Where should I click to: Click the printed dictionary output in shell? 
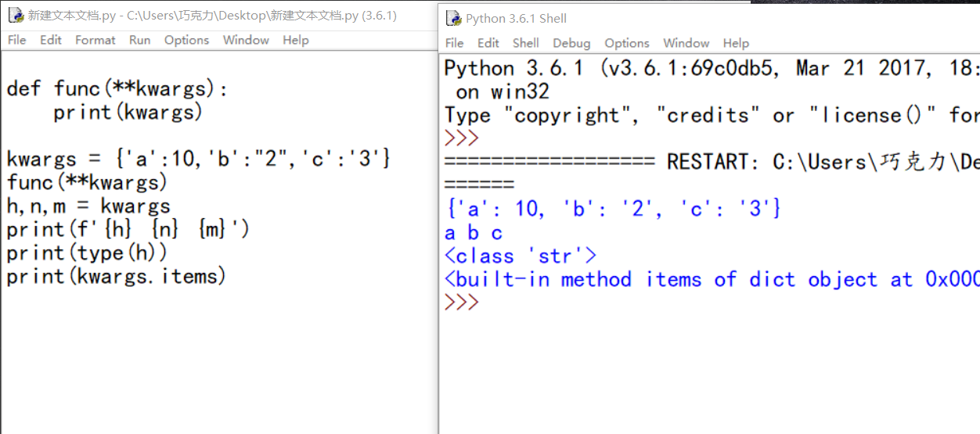pos(613,209)
